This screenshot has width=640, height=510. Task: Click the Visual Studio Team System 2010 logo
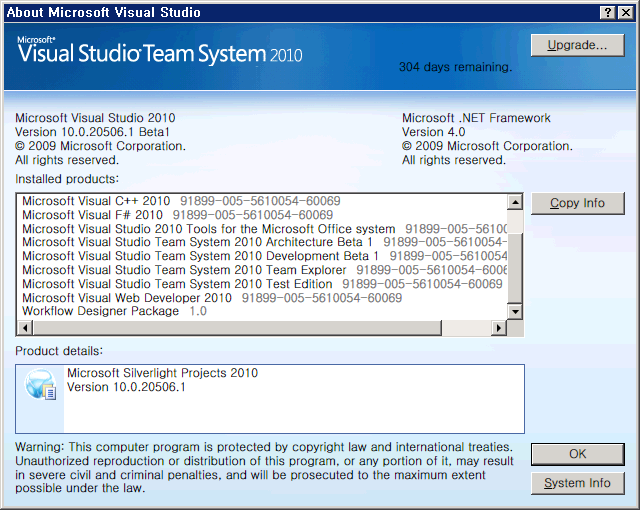point(160,52)
